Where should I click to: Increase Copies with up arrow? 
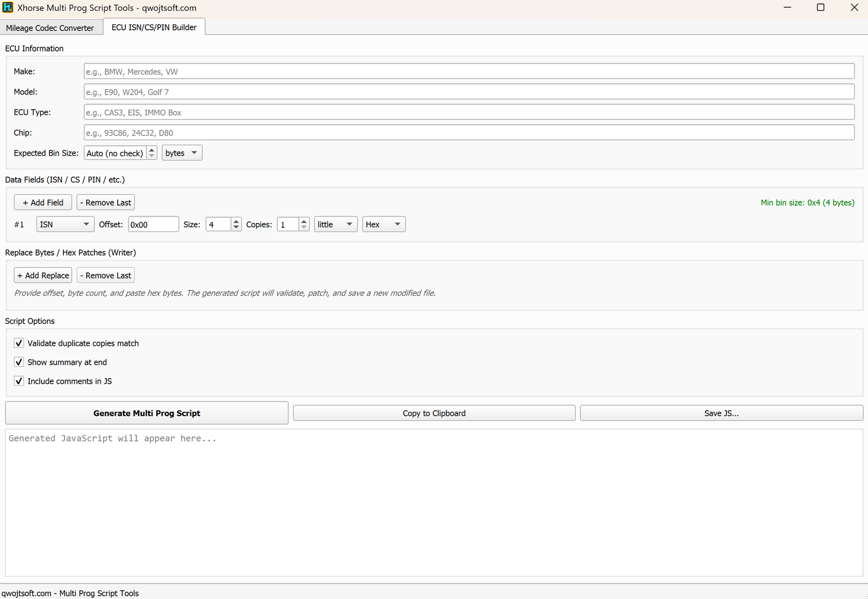(304, 221)
